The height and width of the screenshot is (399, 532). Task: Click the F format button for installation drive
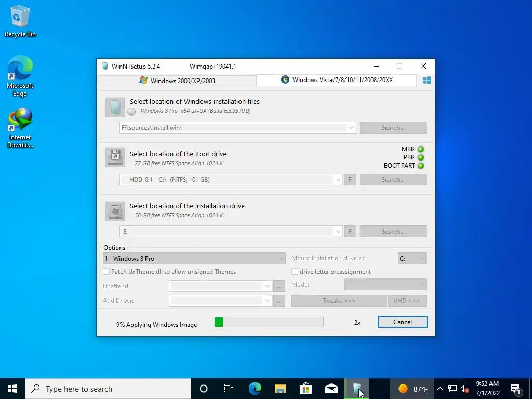[x=350, y=232]
